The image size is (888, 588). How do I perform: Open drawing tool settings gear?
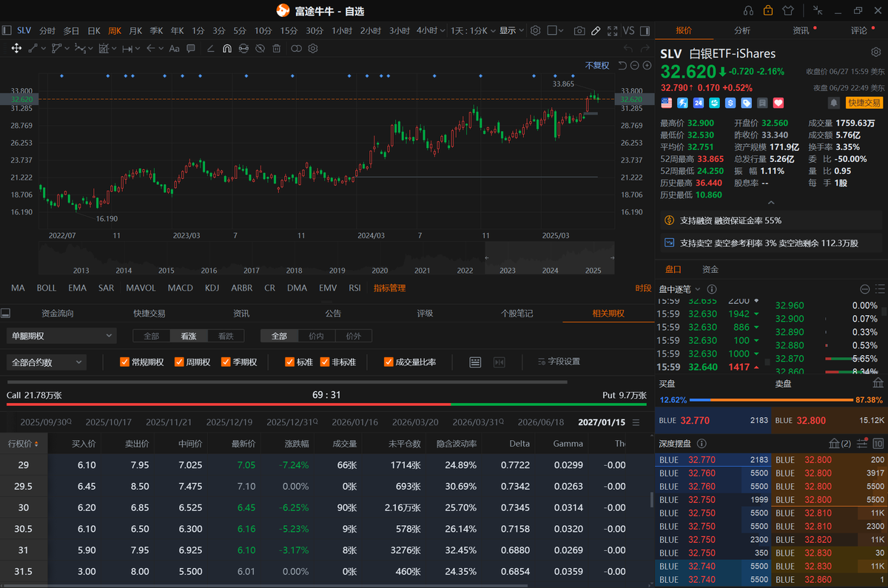pyautogui.click(x=313, y=48)
